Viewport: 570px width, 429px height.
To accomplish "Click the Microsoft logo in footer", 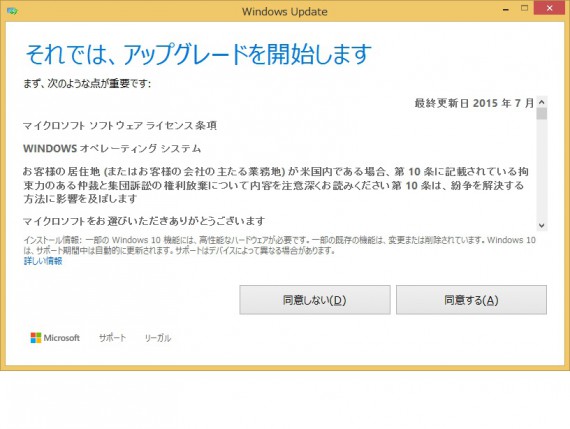I will 55,338.
